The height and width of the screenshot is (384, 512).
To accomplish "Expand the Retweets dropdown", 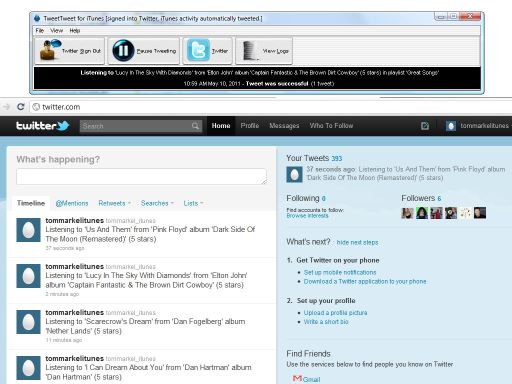I will click(x=114, y=203).
